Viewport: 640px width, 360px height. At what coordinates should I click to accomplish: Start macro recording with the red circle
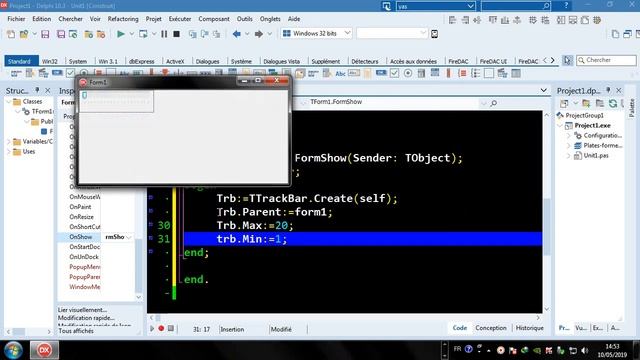[161, 328]
